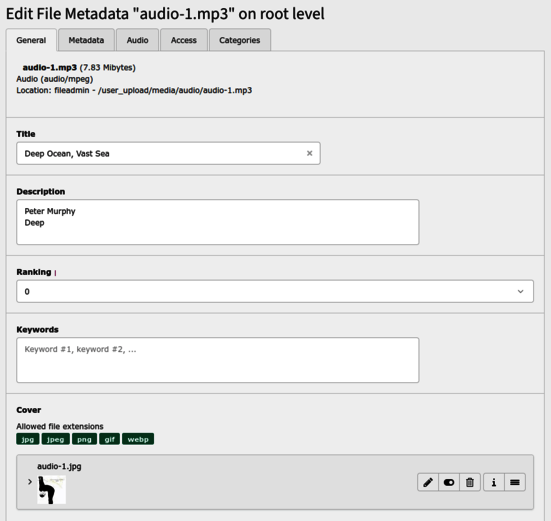Screen dimensions: 551x521
Task: Open the audio-1.jpg cover thumbnail
Action: (x=51, y=490)
